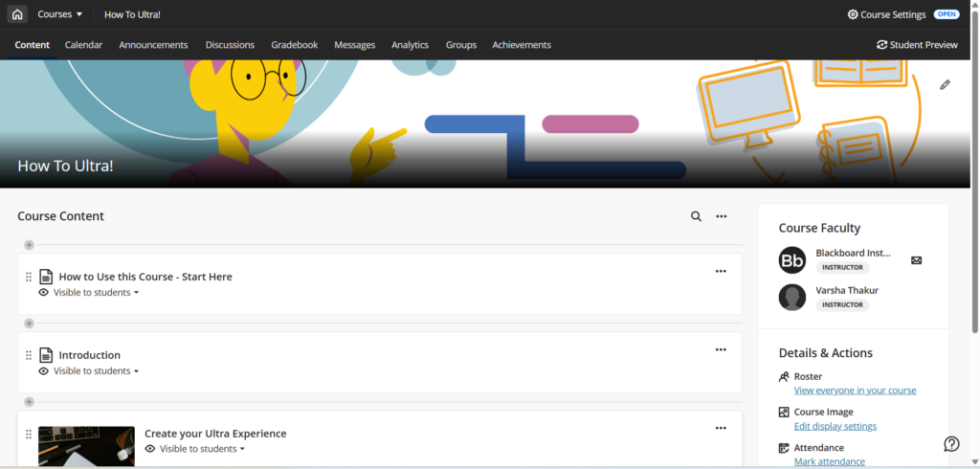The width and height of the screenshot is (980, 469).
Task: Launch Student Preview
Action: 917,45
